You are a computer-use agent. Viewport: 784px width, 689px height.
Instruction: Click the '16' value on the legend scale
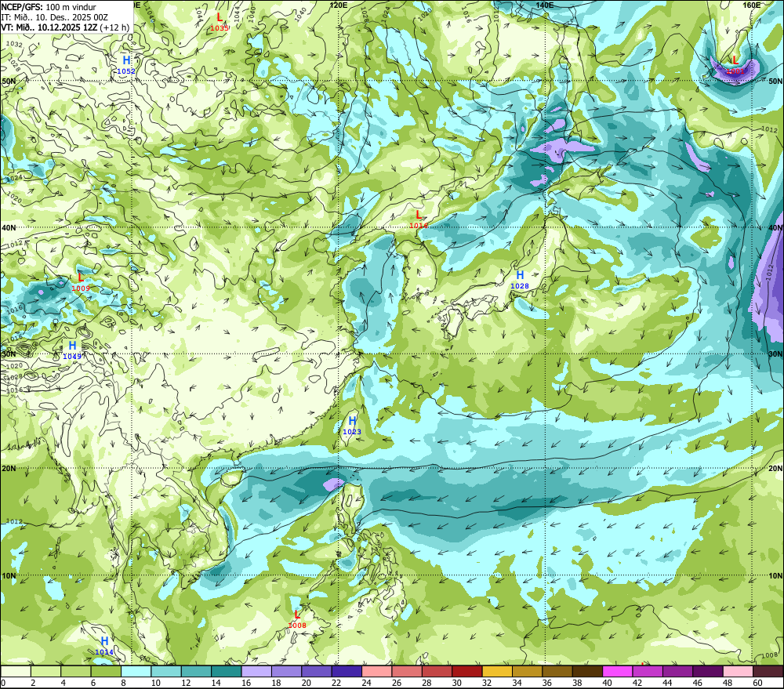coord(246,683)
